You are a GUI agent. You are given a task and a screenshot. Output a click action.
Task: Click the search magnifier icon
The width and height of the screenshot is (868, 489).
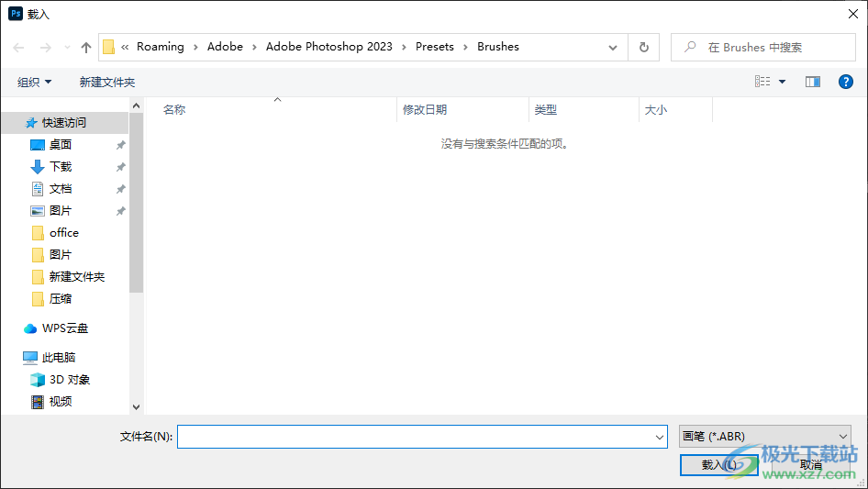click(x=690, y=47)
